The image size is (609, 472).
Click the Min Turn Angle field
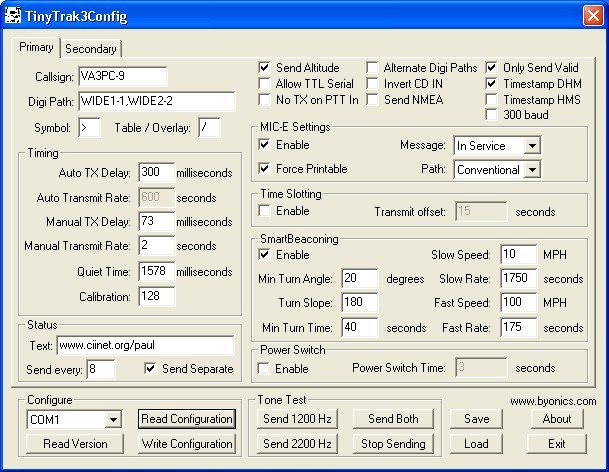coord(360,279)
